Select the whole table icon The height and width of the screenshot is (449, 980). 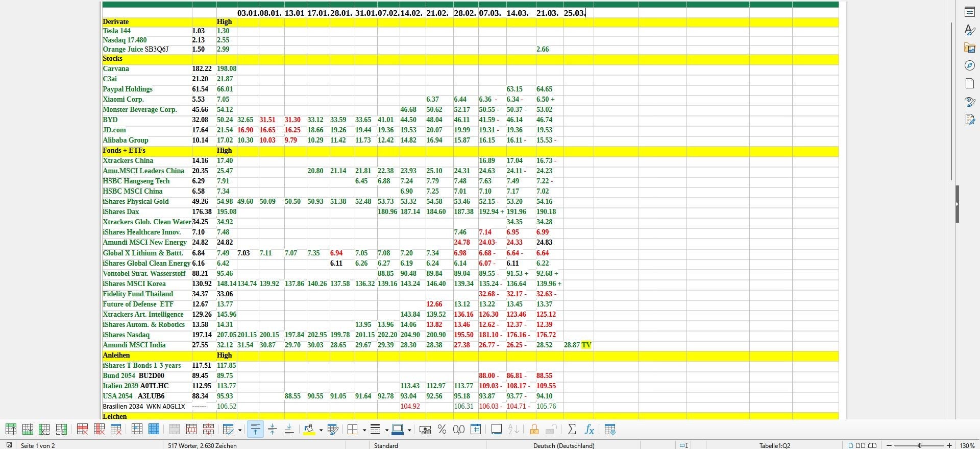[x=154, y=430]
